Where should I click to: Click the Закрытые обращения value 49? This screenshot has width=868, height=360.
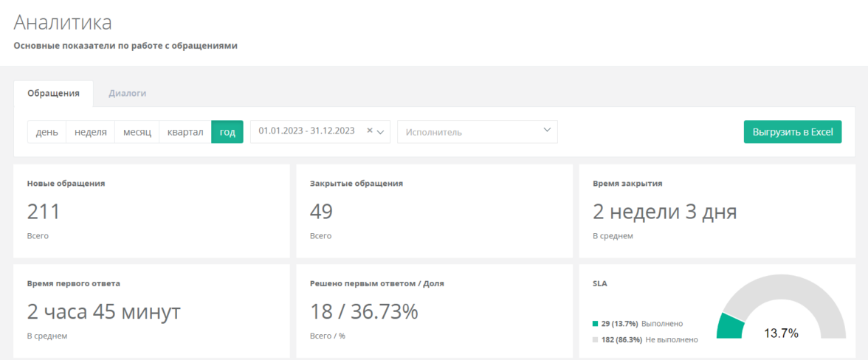click(x=321, y=212)
